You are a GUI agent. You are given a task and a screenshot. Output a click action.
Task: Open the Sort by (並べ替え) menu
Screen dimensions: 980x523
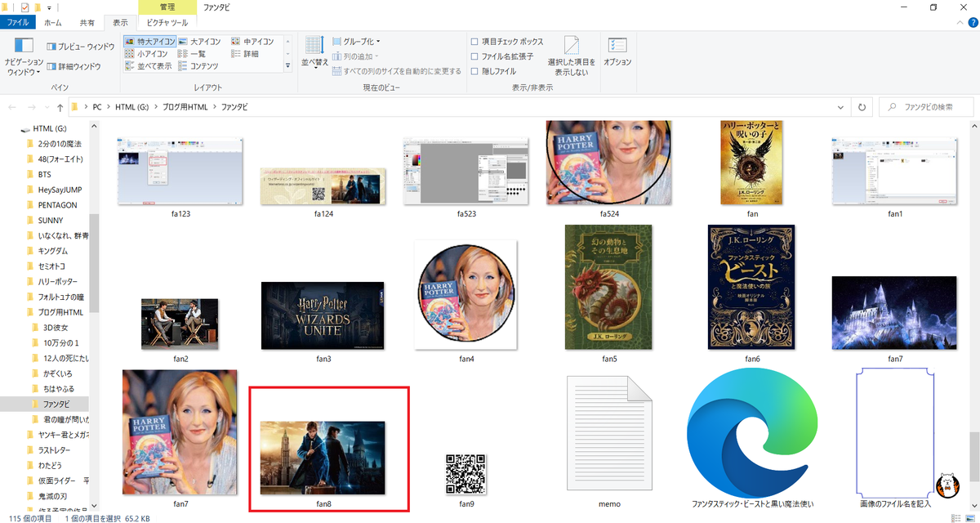(x=314, y=53)
